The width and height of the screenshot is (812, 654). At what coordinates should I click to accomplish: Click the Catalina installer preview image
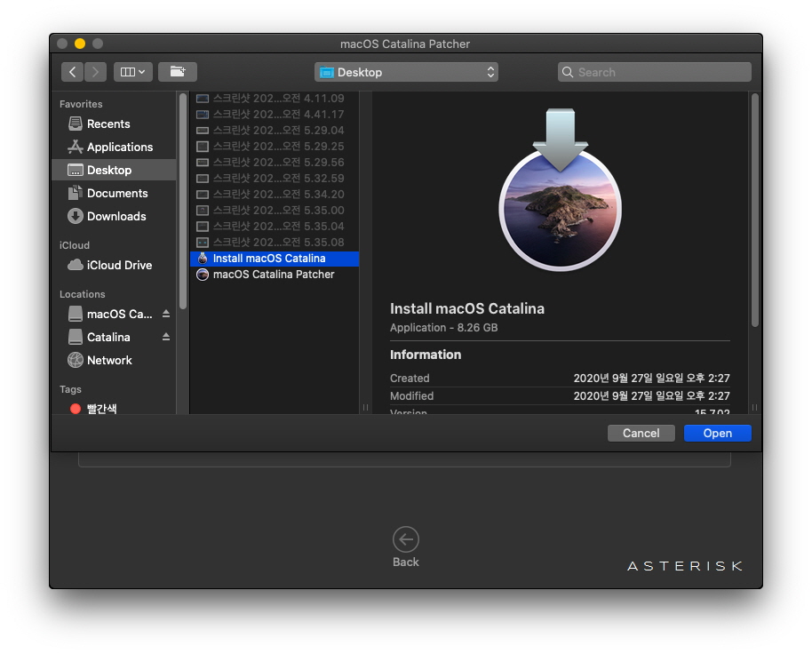(560, 190)
